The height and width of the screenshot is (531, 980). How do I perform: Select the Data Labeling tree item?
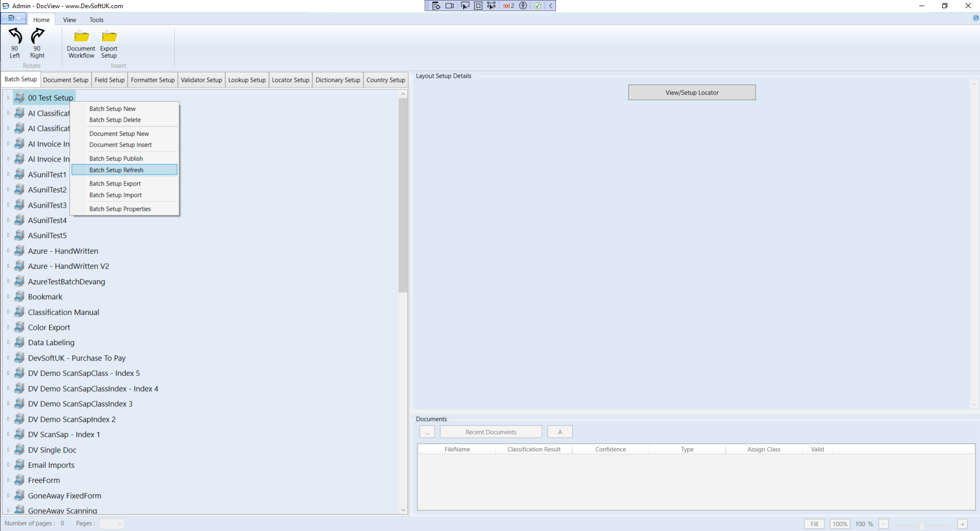(x=51, y=343)
